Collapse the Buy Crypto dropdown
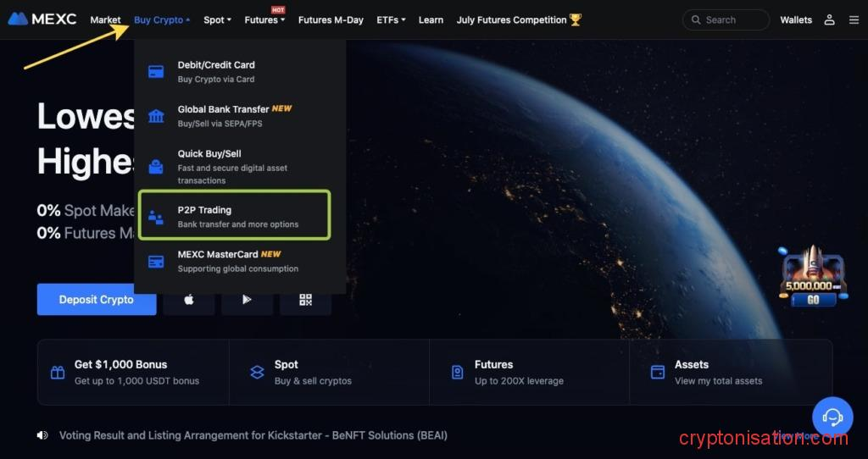 161,19
